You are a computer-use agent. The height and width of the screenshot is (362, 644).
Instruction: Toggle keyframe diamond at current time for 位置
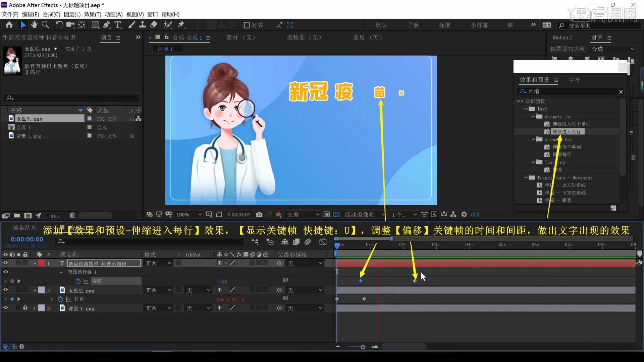click(x=12, y=299)
